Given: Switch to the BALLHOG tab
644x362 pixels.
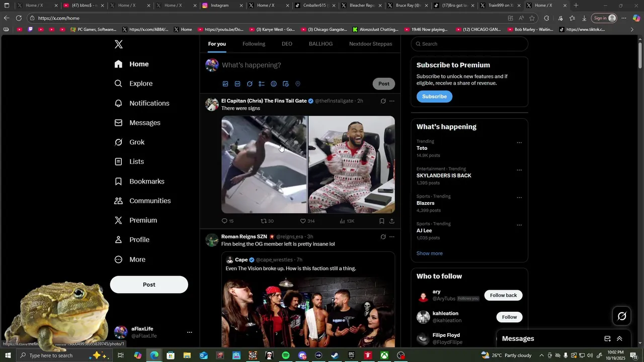Looking at the screenshot, I should pos(320,44).
